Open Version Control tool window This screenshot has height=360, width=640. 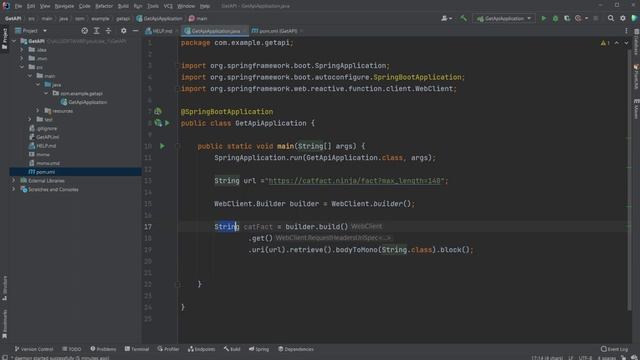33,349
